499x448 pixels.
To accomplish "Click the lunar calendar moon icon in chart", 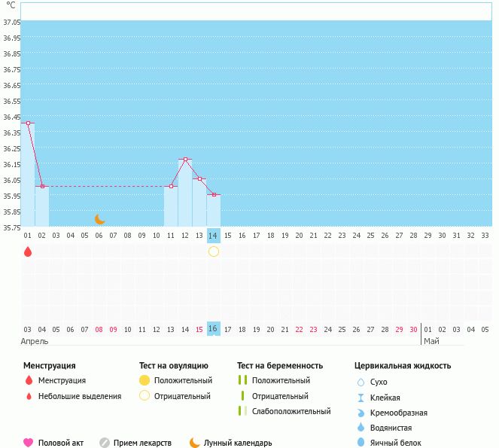I will tap(100, 219).
